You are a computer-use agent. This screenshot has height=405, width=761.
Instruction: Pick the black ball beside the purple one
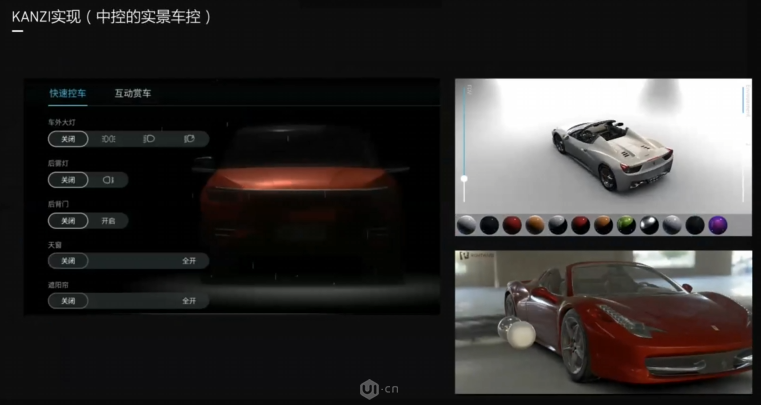click(x=695, y=225)
